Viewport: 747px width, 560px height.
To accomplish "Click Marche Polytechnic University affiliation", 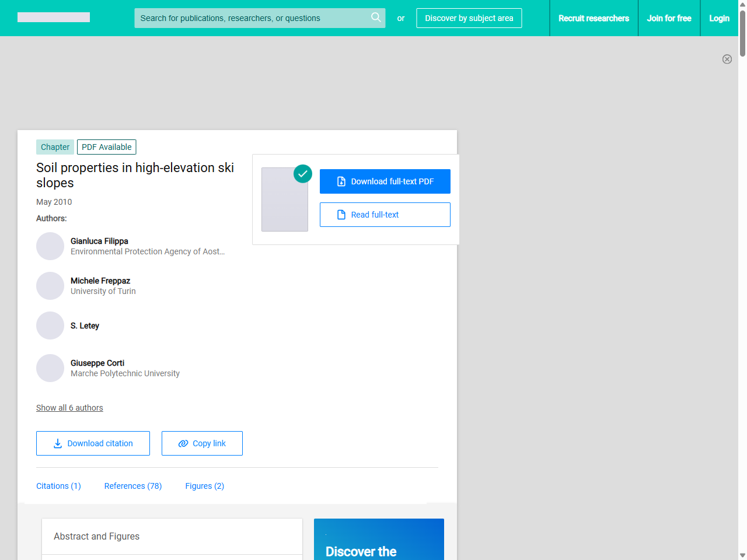I will click(x=125, y=373).
